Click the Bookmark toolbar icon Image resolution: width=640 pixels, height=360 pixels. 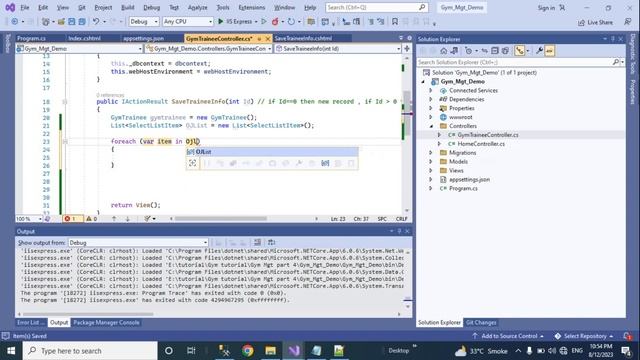tap(395, 22)
